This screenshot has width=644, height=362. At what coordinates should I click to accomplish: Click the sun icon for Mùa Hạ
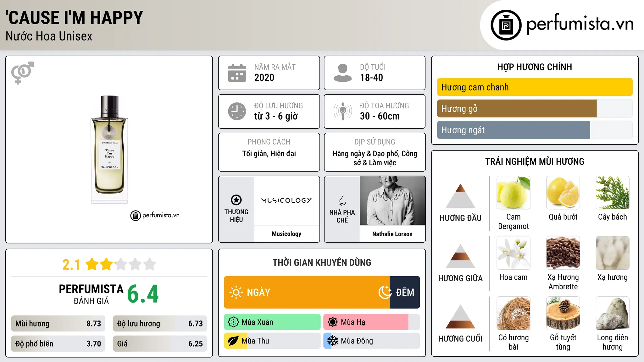(333, 322)
